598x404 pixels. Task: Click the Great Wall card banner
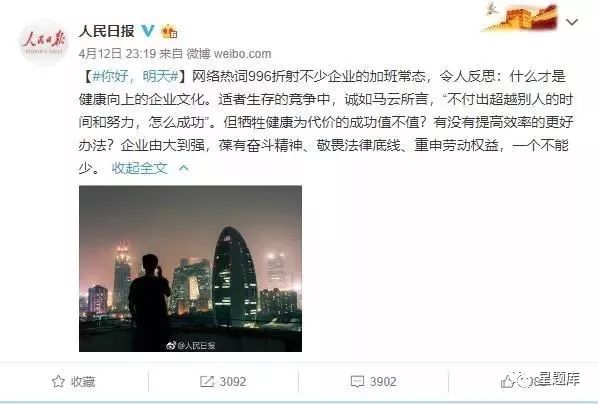tap(521, 16)
